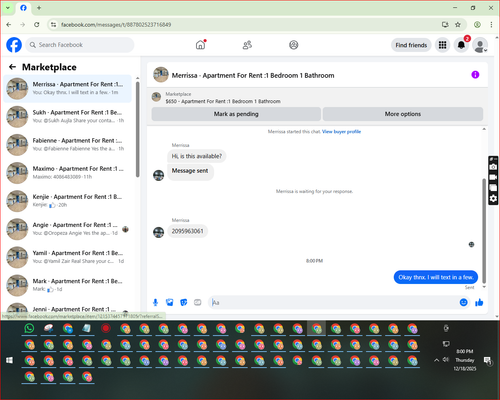Open the Maximo apartment conversation
Viewport: 500px width, 400px height.
pyautogui.click(x=68, y=173)
